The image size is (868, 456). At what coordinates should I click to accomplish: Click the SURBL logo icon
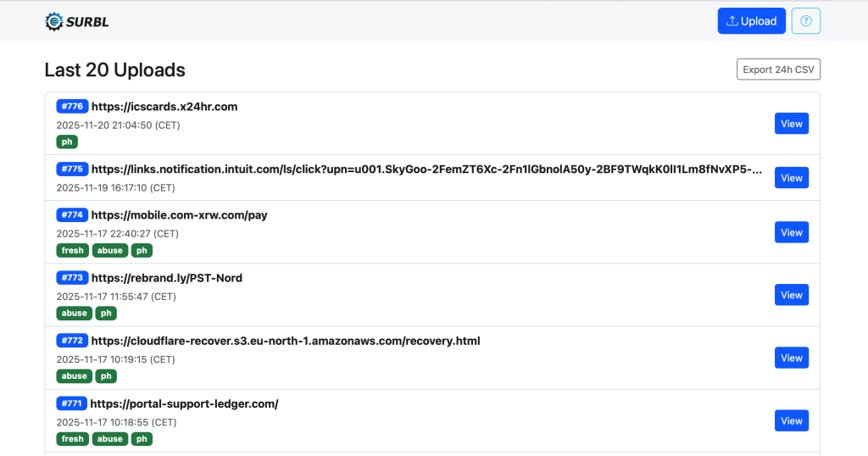pos(54,21)
